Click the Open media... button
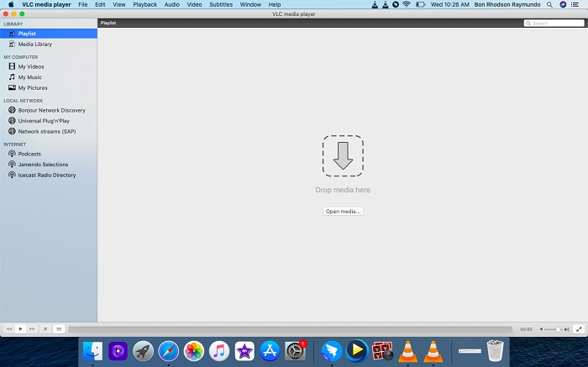The width and height of the screenshot is (588, 367). [343, 211]
